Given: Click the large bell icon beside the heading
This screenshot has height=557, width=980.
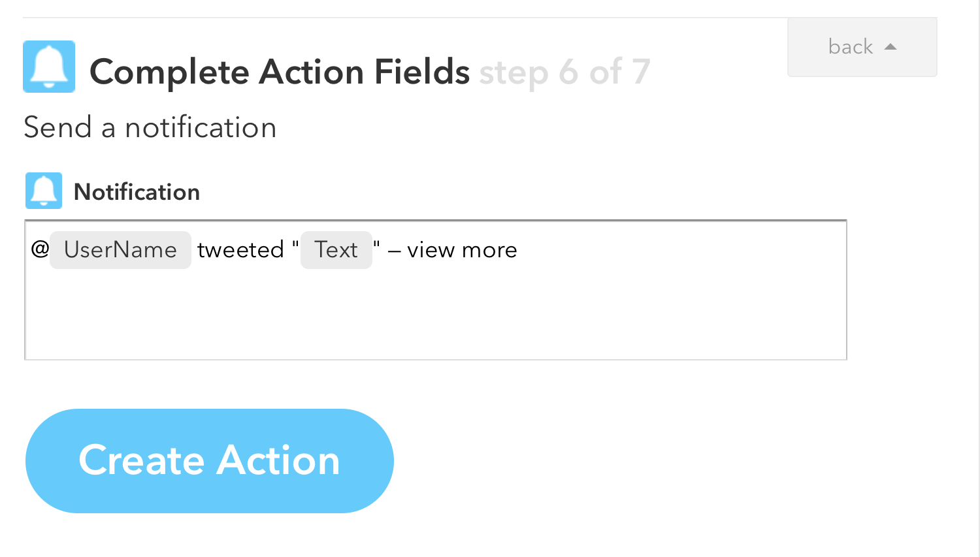Looking at the screenshot, I should pyautogui.click(x=49, y=67).
